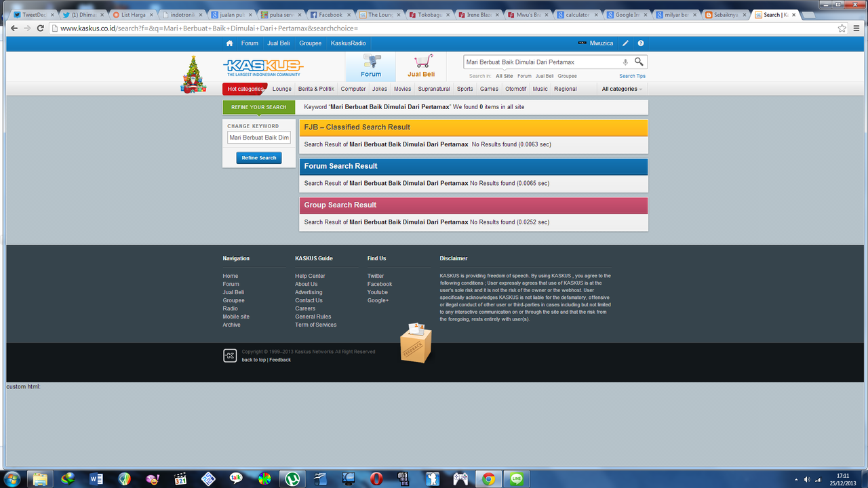This screenshot has width=868, height=488.
Task: Switch to the List Harga browser tab
Action: click(132, 14)
